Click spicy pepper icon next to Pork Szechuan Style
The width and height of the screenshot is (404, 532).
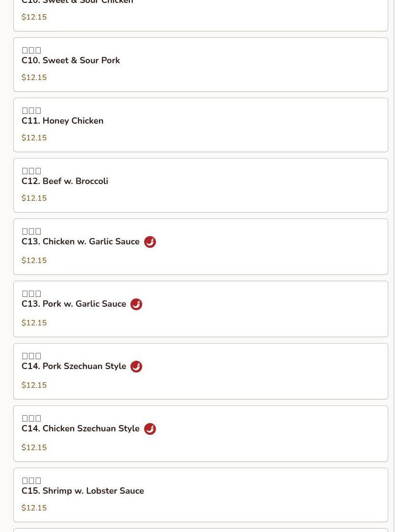click(136, 367)
